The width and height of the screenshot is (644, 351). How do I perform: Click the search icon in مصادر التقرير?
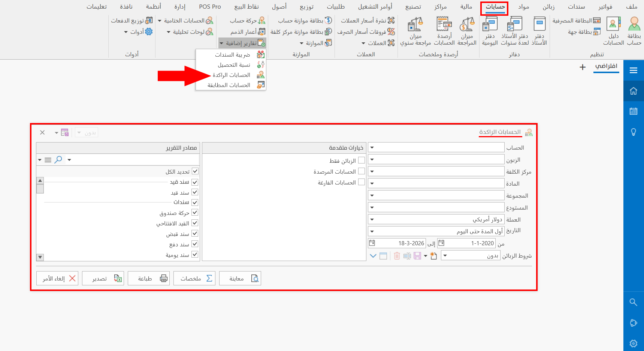(58, 160)
